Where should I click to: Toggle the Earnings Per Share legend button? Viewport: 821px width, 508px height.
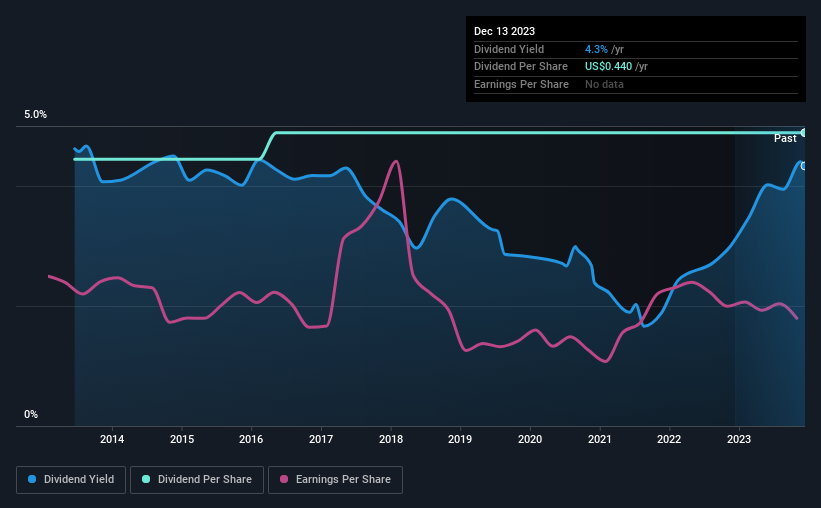tap(335, 480)
